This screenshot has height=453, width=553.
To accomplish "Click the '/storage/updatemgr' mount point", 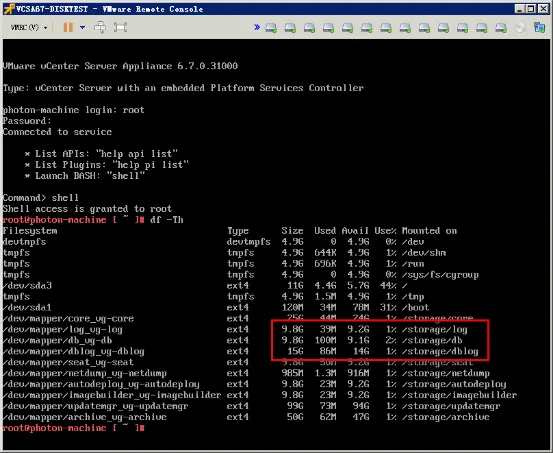I will (451, 406).
